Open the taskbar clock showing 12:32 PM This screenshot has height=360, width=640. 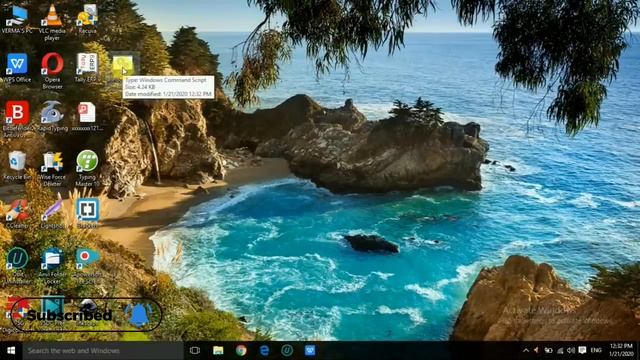[621, 350]
